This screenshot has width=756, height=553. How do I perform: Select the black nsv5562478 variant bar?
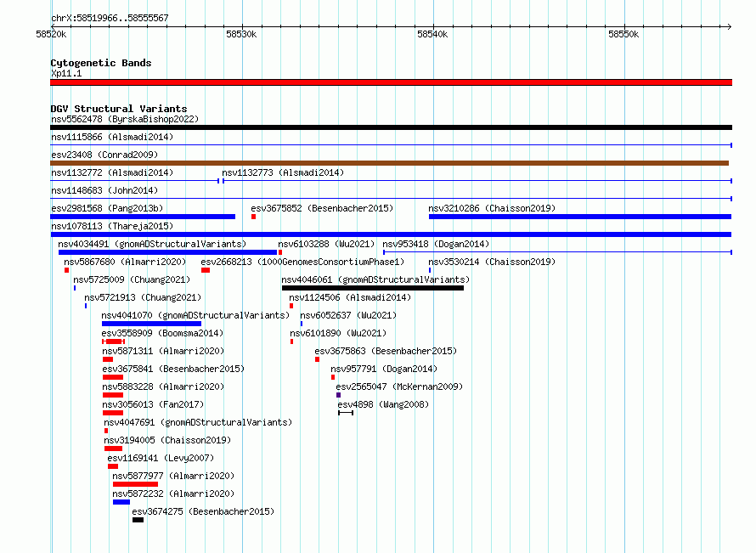[x=391, y=127]
